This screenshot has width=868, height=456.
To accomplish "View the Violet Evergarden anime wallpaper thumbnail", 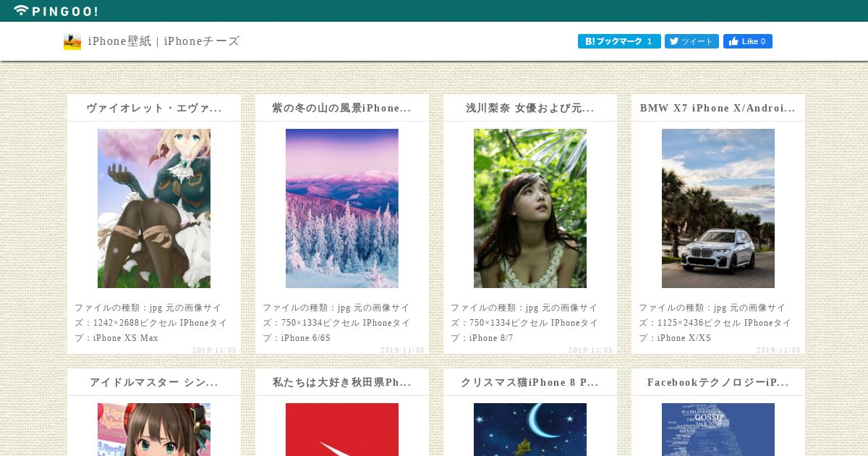I will [154, 208].
